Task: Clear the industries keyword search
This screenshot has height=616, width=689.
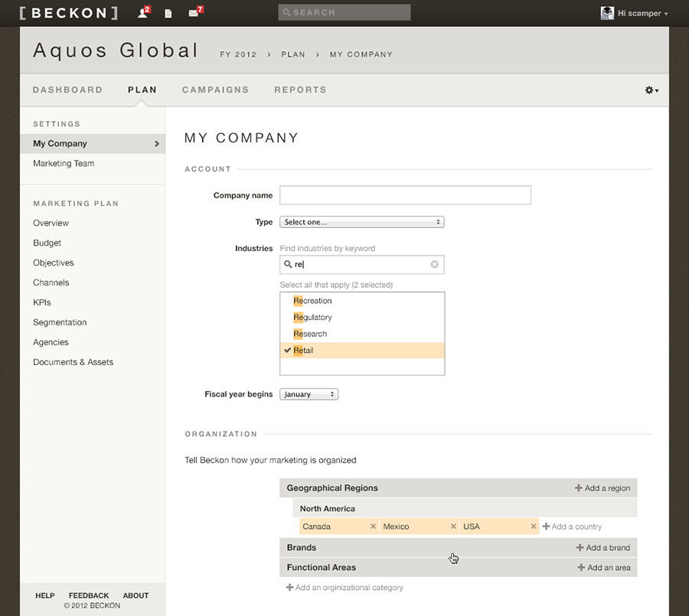Action: point(434,264)
